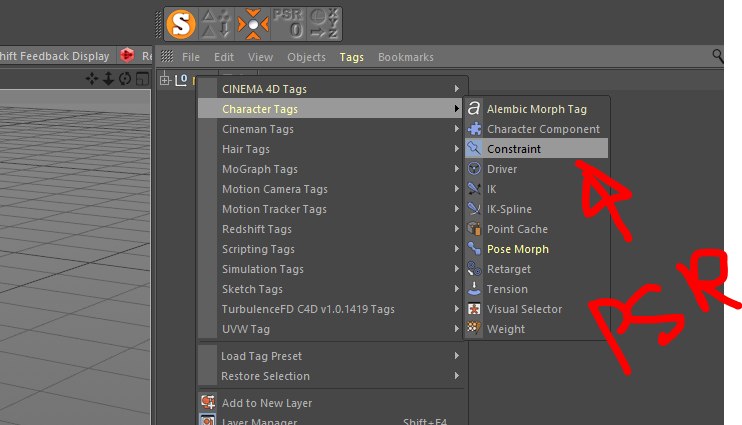This screenshot has width=742, height=425.
Task: Choose the Constraint menu entry
Action: coord(537,149)
